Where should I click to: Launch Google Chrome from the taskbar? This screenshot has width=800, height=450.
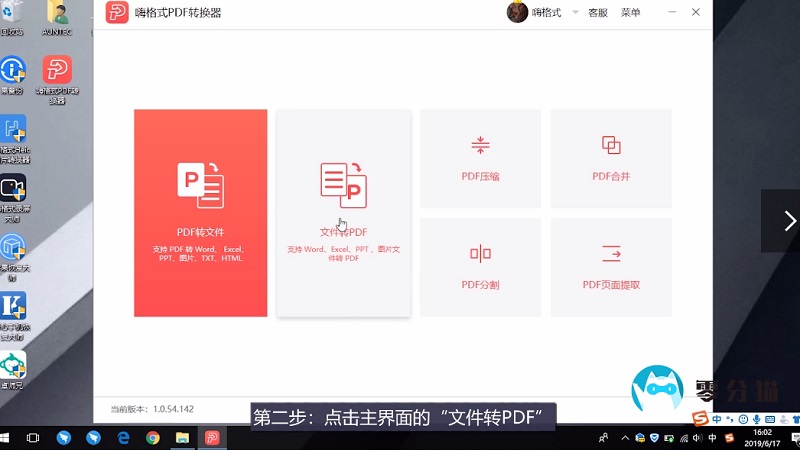[153, 438]
